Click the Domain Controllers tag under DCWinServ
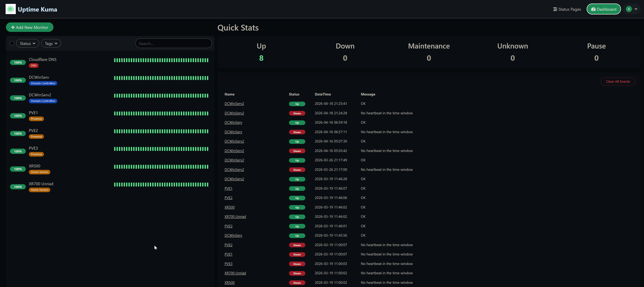Image resolution: width=644 pixels, height=287 pixels. coord(43,83)
